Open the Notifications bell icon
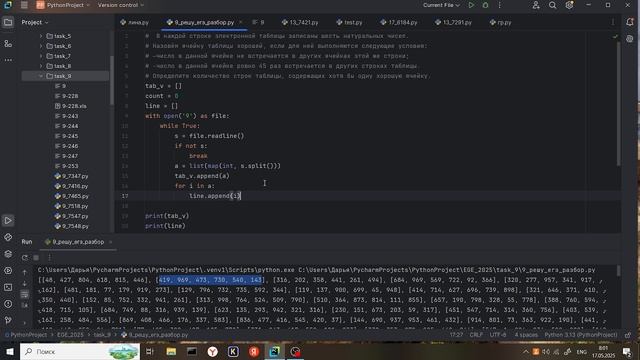This screenshot has width=640, height=360. coord(630,22)
